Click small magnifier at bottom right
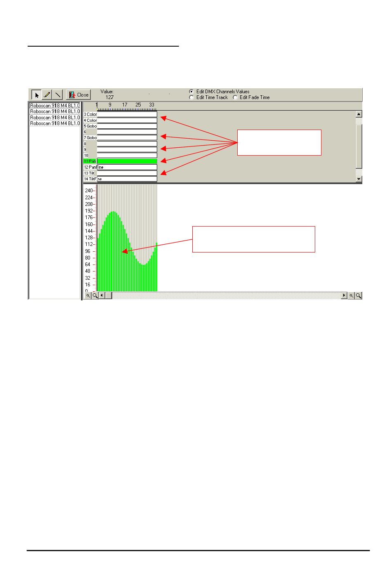The image size is (392, 569). click(352, 295)
